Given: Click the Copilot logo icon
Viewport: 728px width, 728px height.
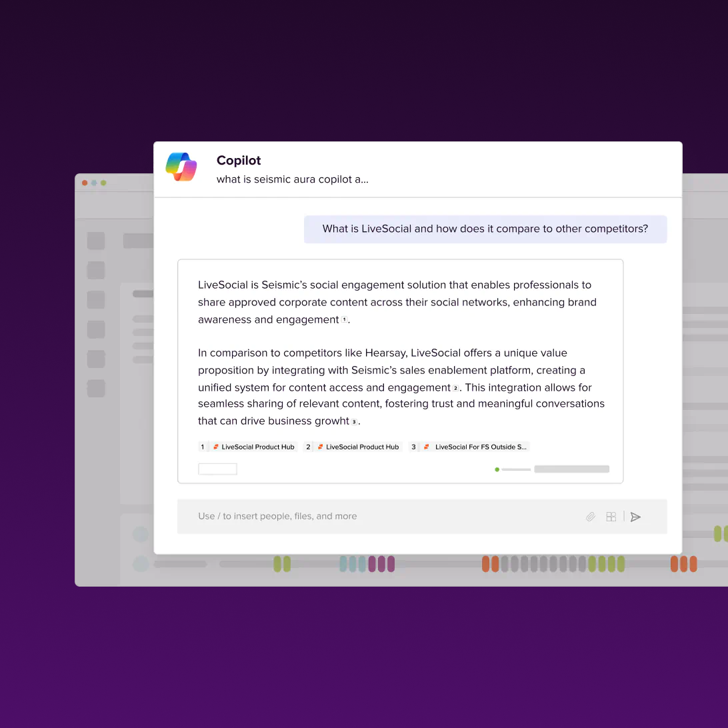Looking at the screenshot, I should [x=181, y=167].
